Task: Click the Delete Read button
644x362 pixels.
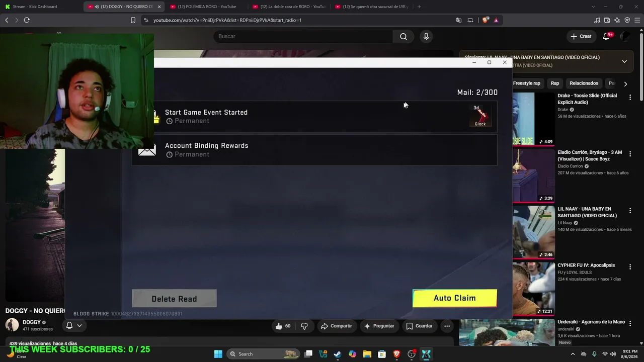Action: coord(174,299)
